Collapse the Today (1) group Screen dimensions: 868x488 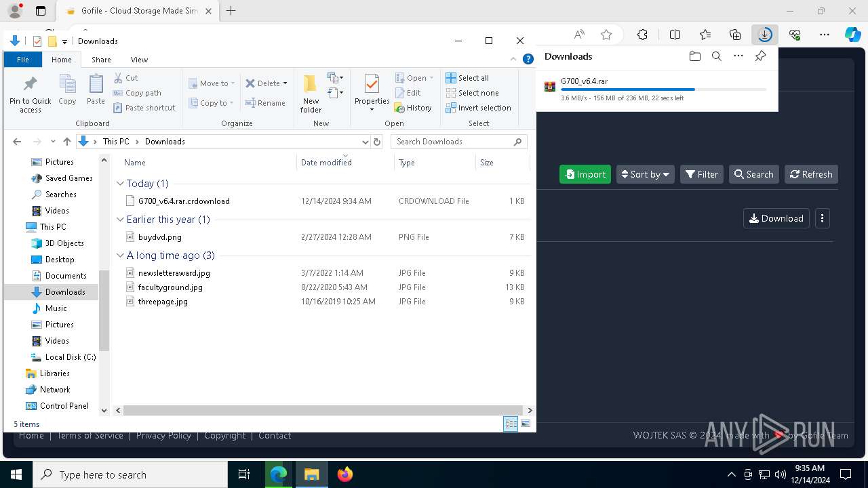120,184
